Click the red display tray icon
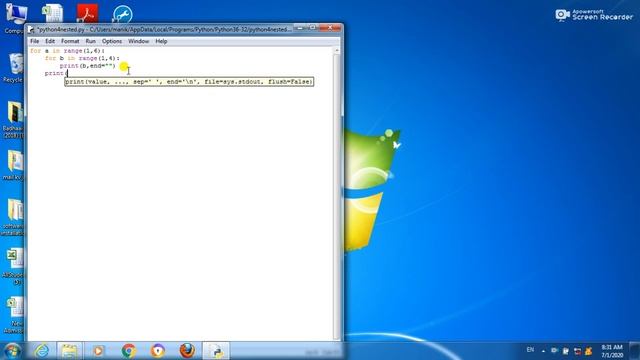 point(577,351)
